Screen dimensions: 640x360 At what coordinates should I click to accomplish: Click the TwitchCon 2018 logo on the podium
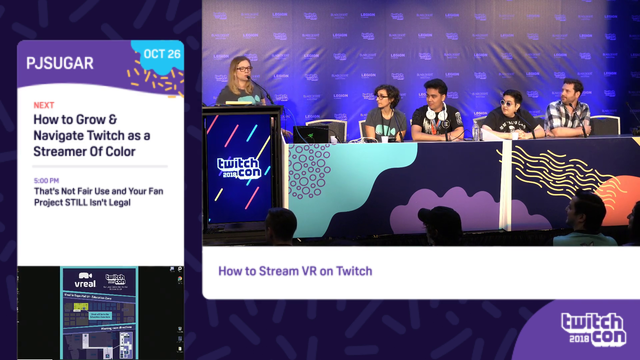click(239, 168)
